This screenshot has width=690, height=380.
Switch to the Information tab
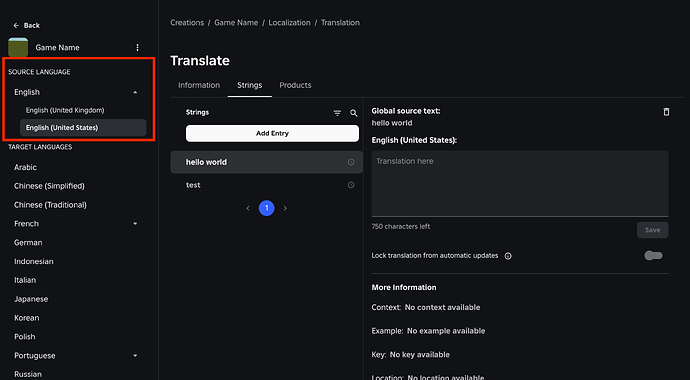click(x=199, y=85)
